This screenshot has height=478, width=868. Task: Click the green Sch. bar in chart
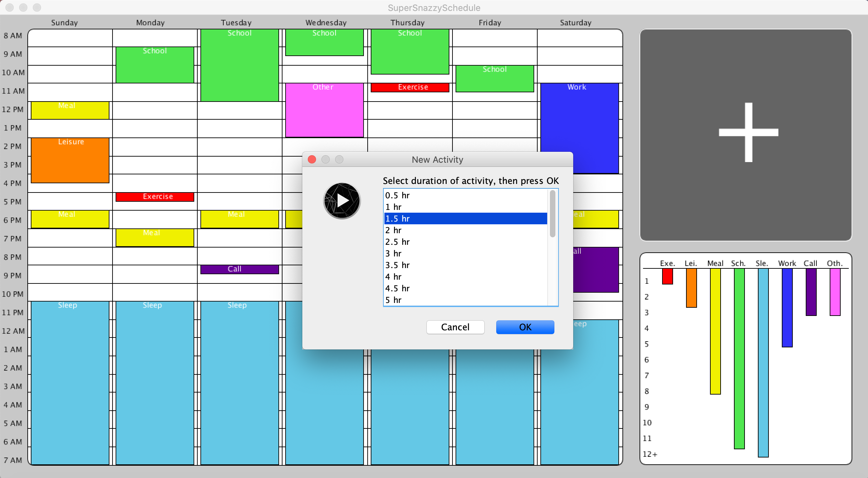click(739, 358)
